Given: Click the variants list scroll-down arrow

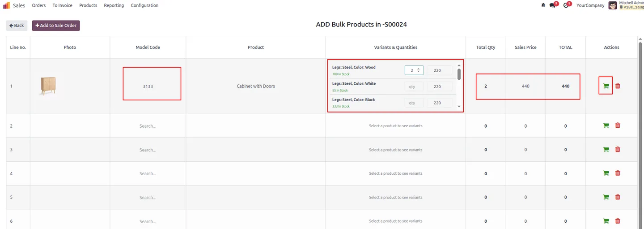Looking at the screenshot, I should [x=459, y=107].
